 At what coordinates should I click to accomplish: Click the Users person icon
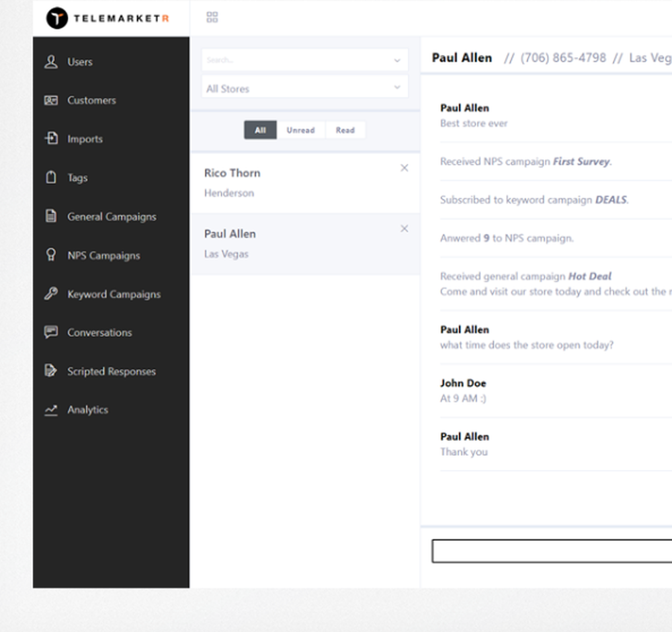(x=51, y=62)
